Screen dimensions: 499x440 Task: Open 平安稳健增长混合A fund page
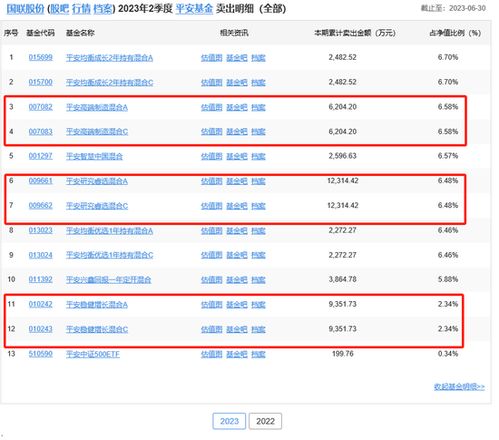[97, 304]
